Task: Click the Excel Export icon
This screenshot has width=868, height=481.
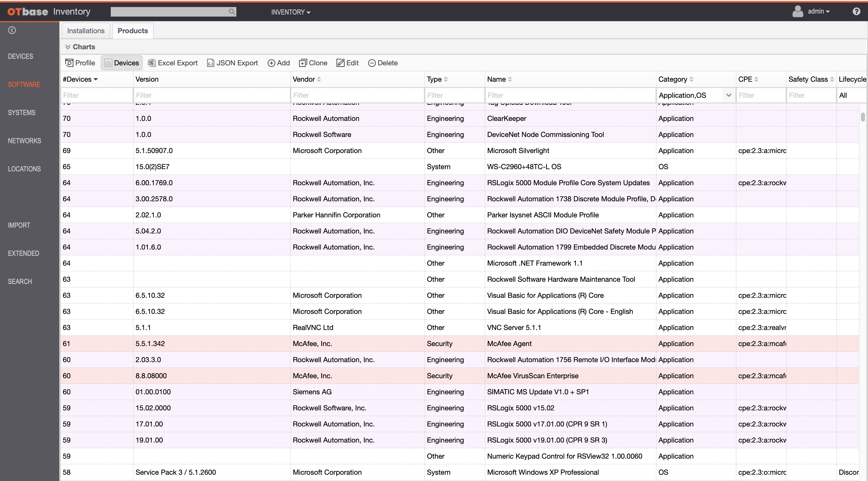Action: click(152, 63)
